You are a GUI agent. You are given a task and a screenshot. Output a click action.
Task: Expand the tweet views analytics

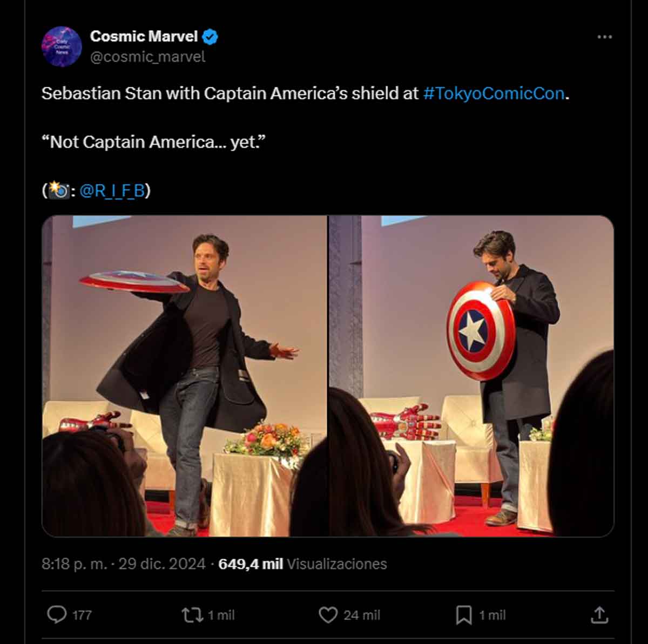point(302,564)
